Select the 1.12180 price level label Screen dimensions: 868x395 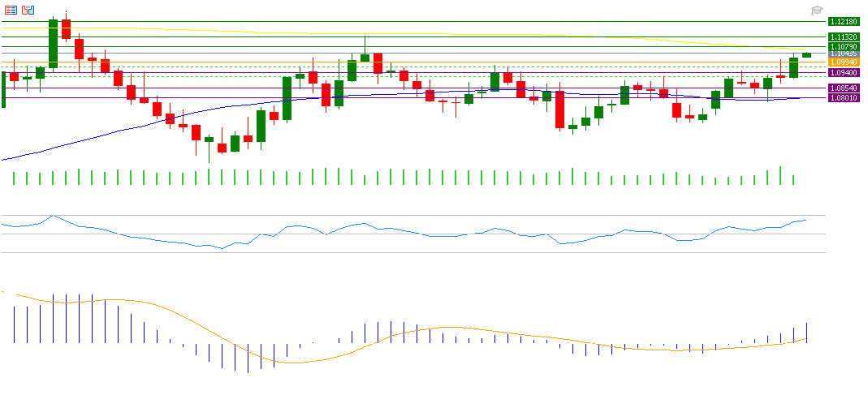coord(844,21)
